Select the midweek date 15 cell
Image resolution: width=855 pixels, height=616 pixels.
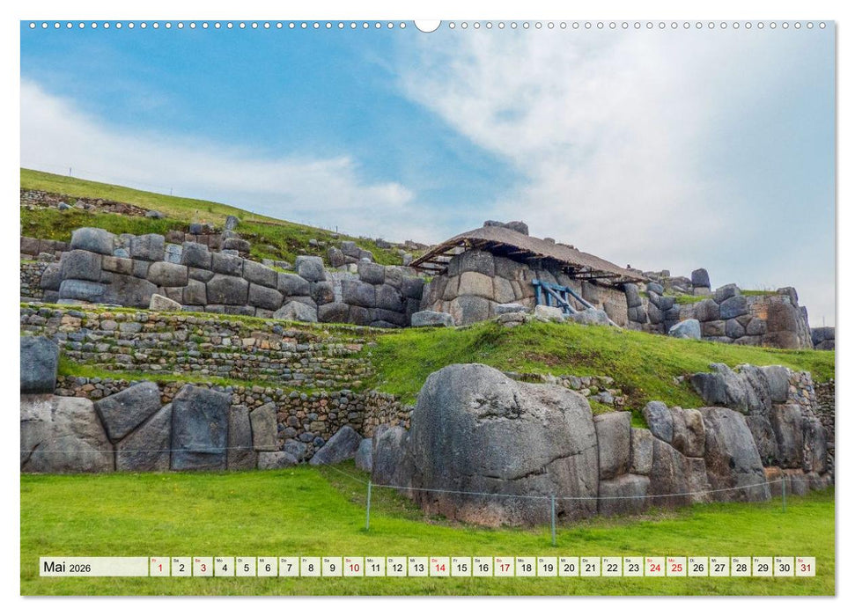pos(461,569)
